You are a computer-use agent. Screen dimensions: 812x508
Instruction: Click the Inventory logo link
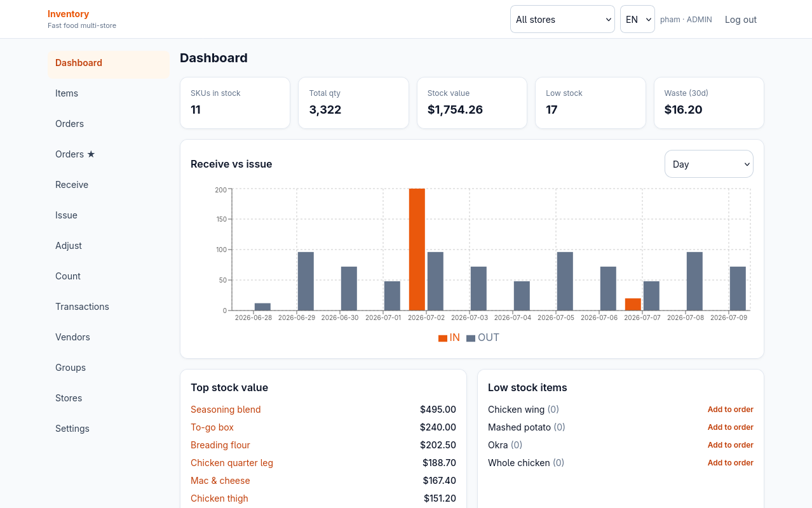tap(68, 14)
